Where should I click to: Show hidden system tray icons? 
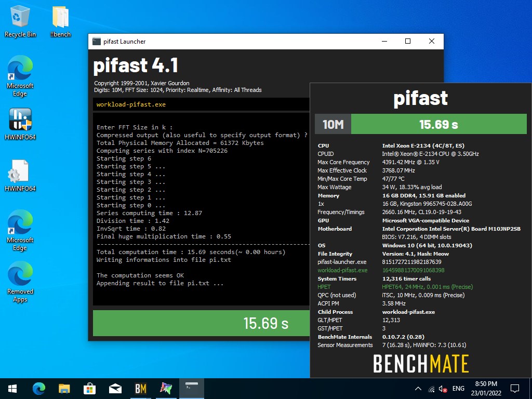418,389
